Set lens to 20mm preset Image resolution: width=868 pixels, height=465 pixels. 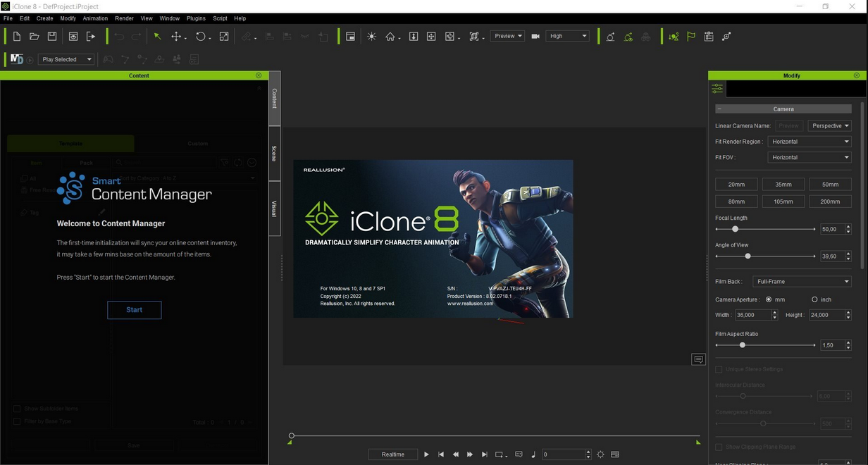coord(736,184)
